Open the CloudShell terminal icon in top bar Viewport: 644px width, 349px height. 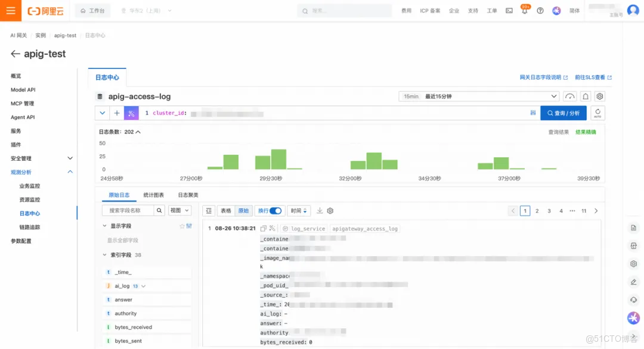(509, 10)
